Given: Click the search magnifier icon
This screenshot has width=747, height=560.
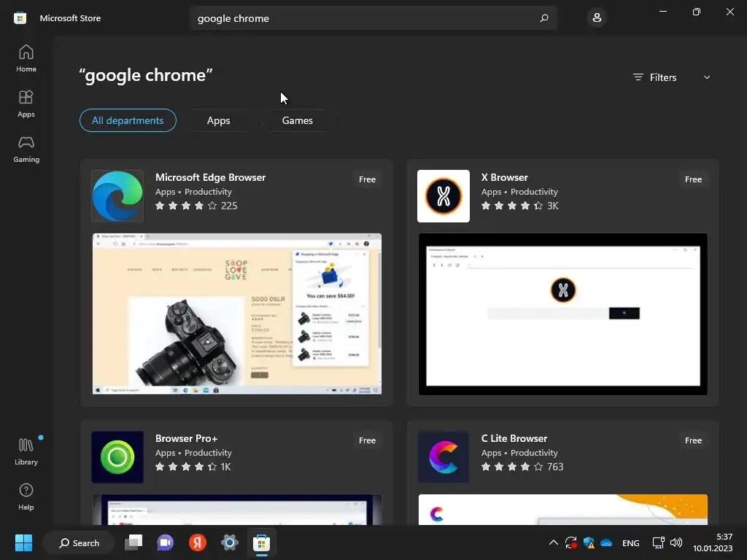Looking at the screenshot, I should [544, 18].
